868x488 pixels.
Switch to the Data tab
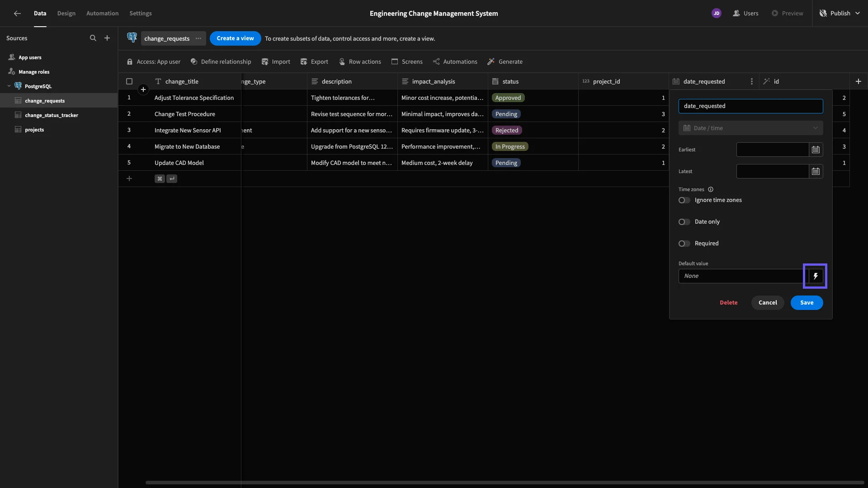pyautogui.click(x=40, y=13)
